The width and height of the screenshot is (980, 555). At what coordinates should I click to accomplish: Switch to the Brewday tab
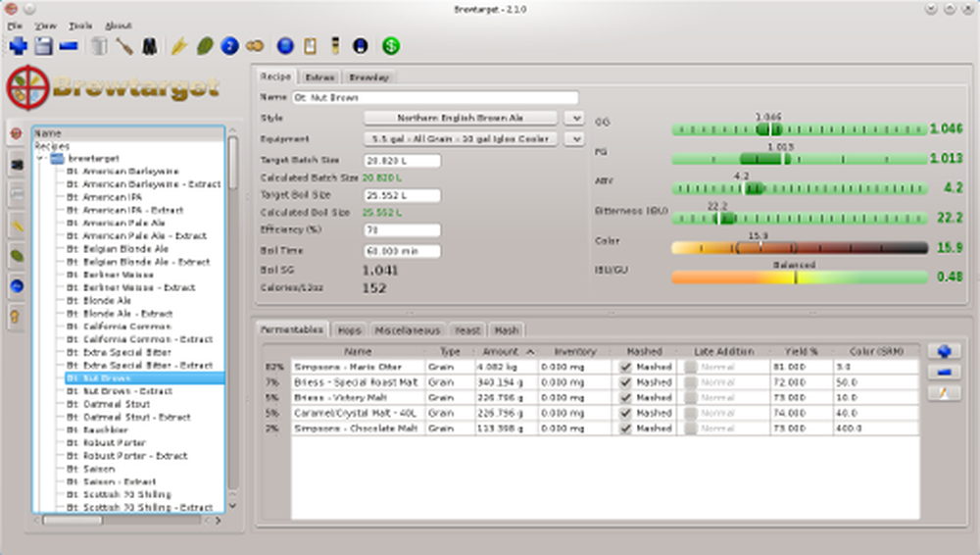(368, 76)
